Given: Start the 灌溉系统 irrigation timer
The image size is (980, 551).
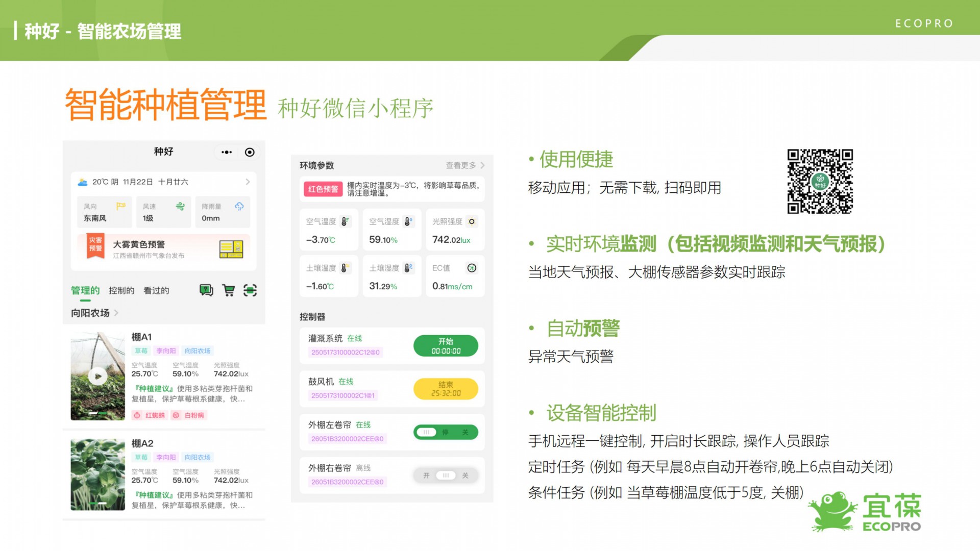Looking at the screenshot, I should 446,346.
